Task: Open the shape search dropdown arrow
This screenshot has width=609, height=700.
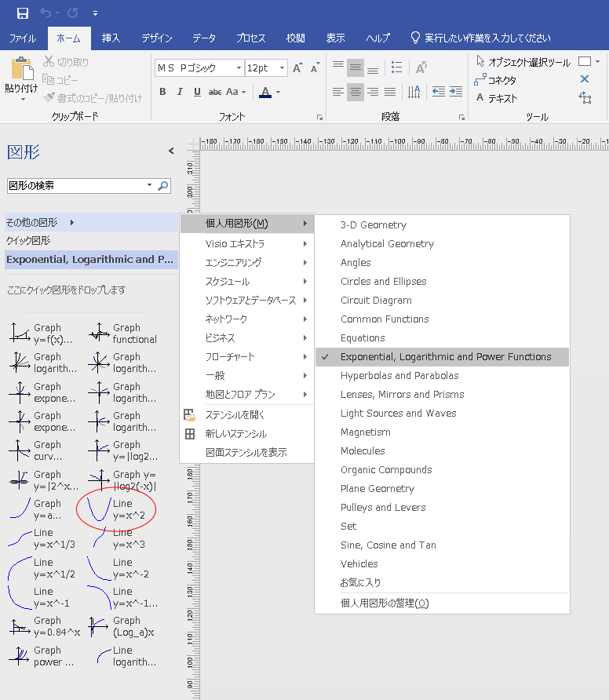Action: (x=150, y=185)
